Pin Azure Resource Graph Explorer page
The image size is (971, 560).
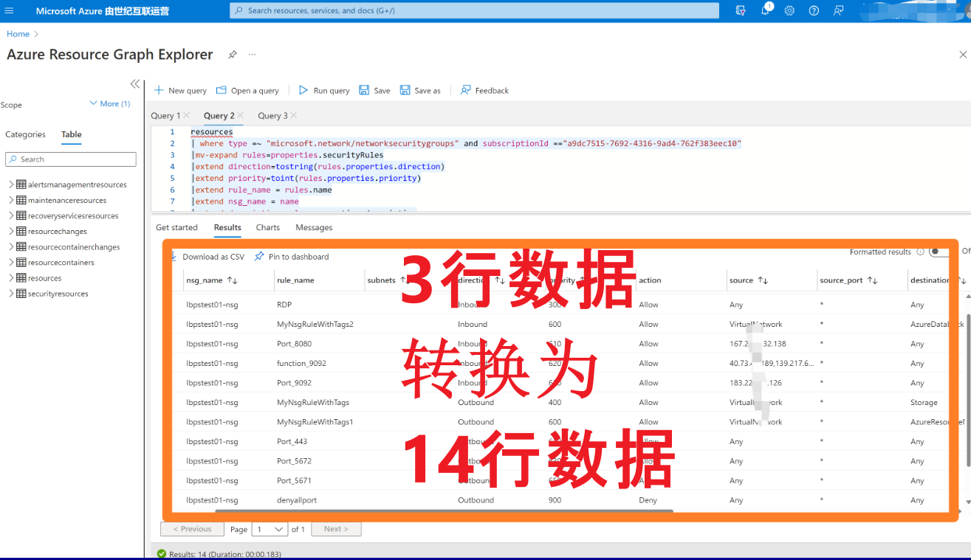[x=232, y=55]
